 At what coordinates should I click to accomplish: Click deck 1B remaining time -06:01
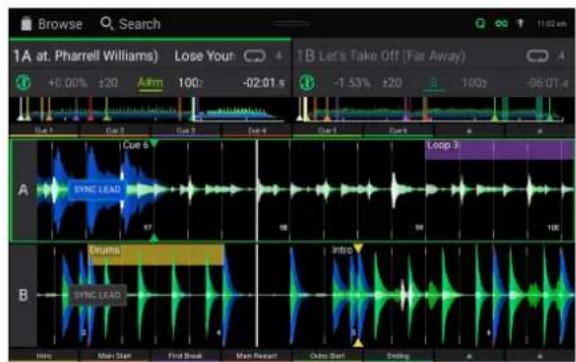coord(547,83)
